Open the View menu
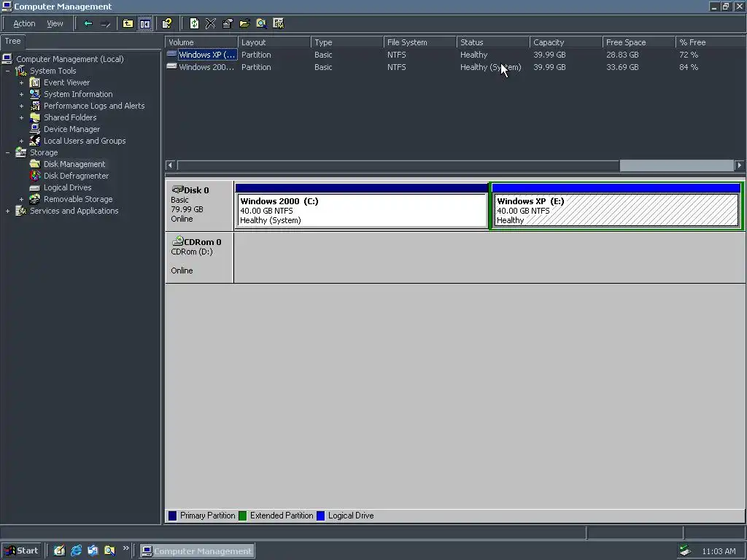747x560 pixels. [55, 23]
